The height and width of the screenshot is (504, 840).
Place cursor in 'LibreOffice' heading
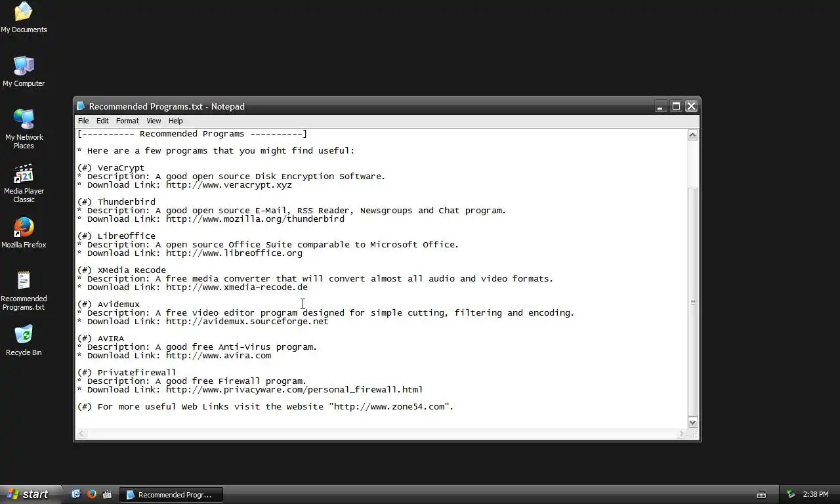tap(126, 236)
